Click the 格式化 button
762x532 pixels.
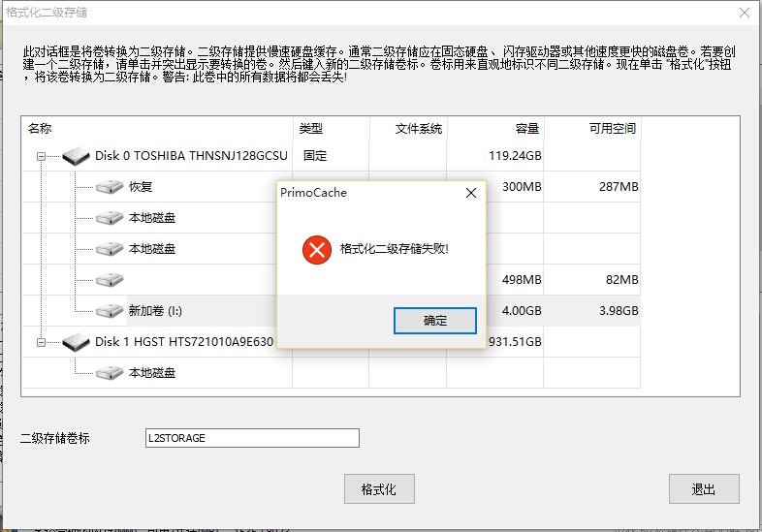pyautogui.click(x=379, y=488)
